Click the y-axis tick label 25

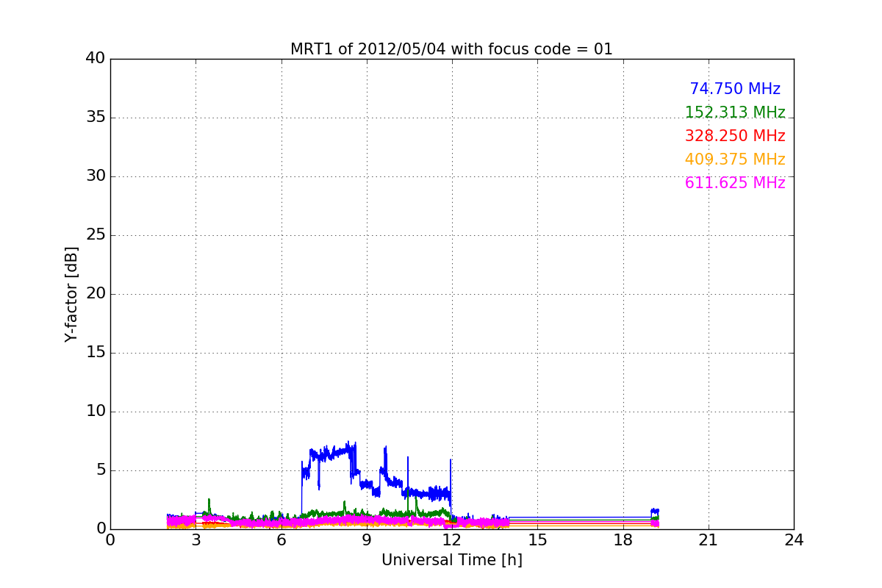pyautogui.click(x=96, y=235)
